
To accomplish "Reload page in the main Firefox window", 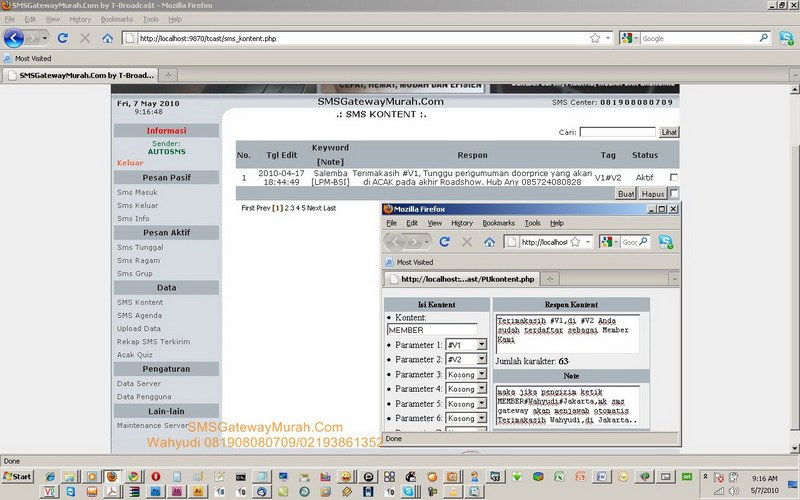I will [x=63, y=38].
